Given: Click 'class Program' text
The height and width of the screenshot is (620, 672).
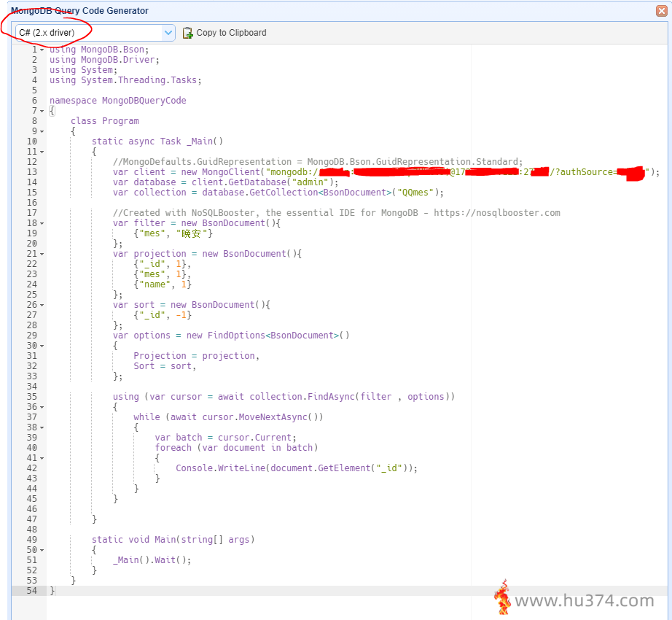Looking at the screenshot, I should coord(104,121).
